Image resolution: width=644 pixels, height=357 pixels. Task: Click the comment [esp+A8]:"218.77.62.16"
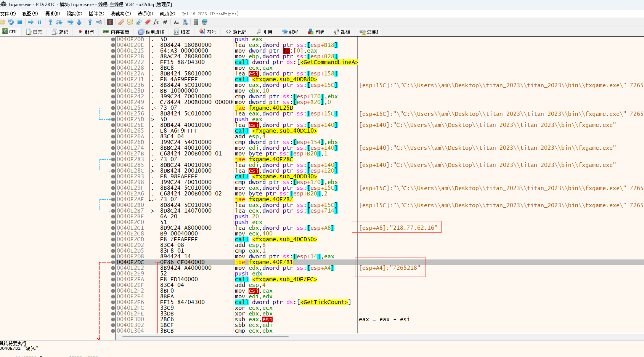click(398, 228)
